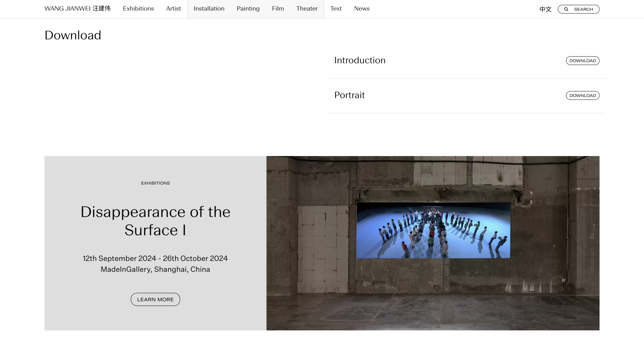644x354 pixels.
Task: Navigate to the Text page
Action: [336, 9]
